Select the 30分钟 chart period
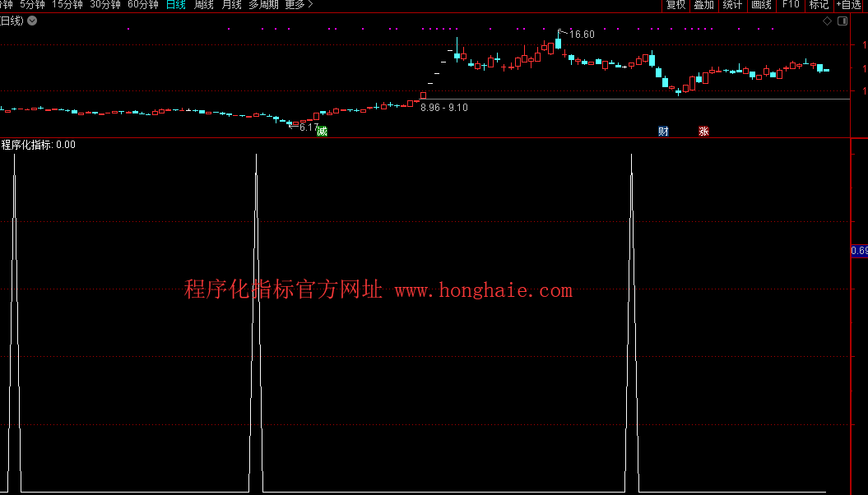The width and height of the screenshot is (868, 495). [x=105, y=5]
